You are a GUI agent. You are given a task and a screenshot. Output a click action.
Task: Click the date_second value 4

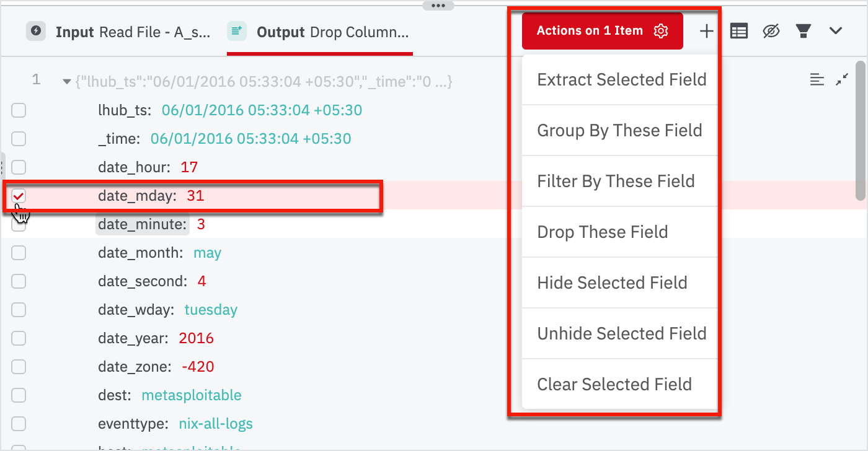[x=201, y=281]
